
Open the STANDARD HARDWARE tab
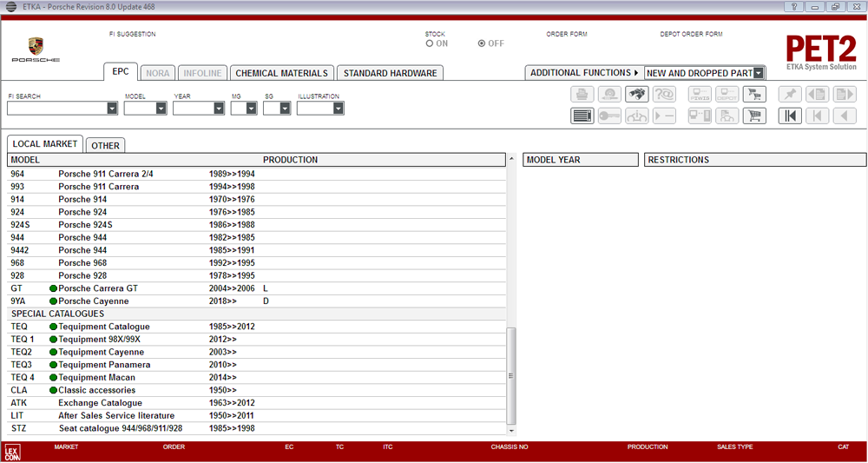(390, 73)
